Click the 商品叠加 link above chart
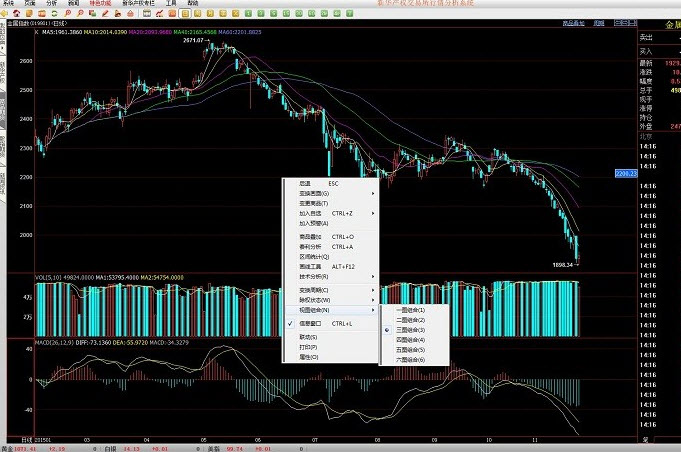 [573, 23]
